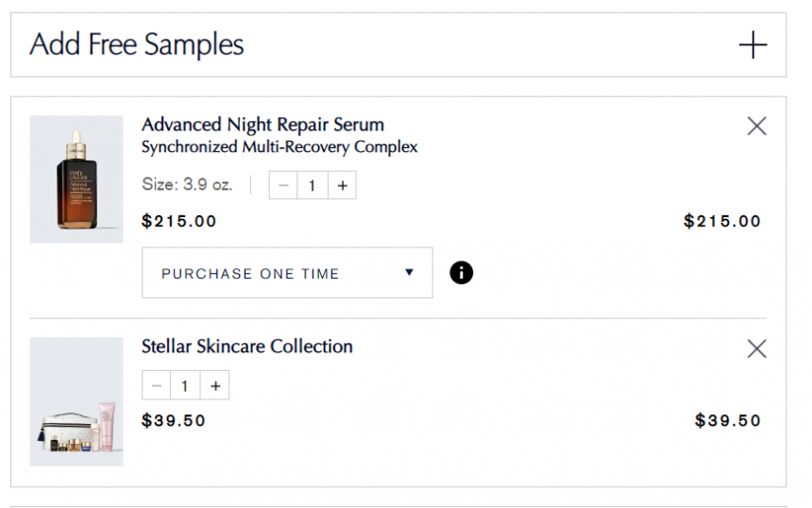The width and height of the screenshot is (812, 508).
Task: Open the Purchase One Time dropdown
Action: coord(287,273)
